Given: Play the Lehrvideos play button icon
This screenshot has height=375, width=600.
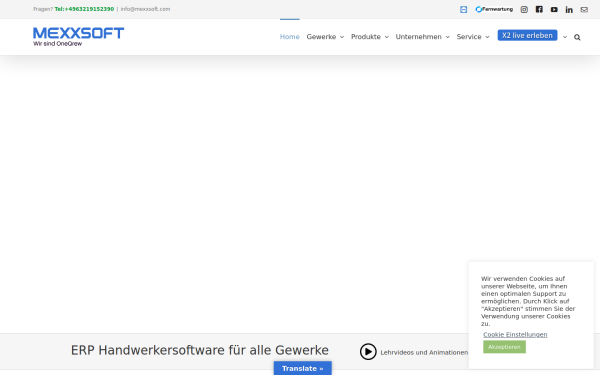Looking at the screenshot, I should [x=368, y=352].
